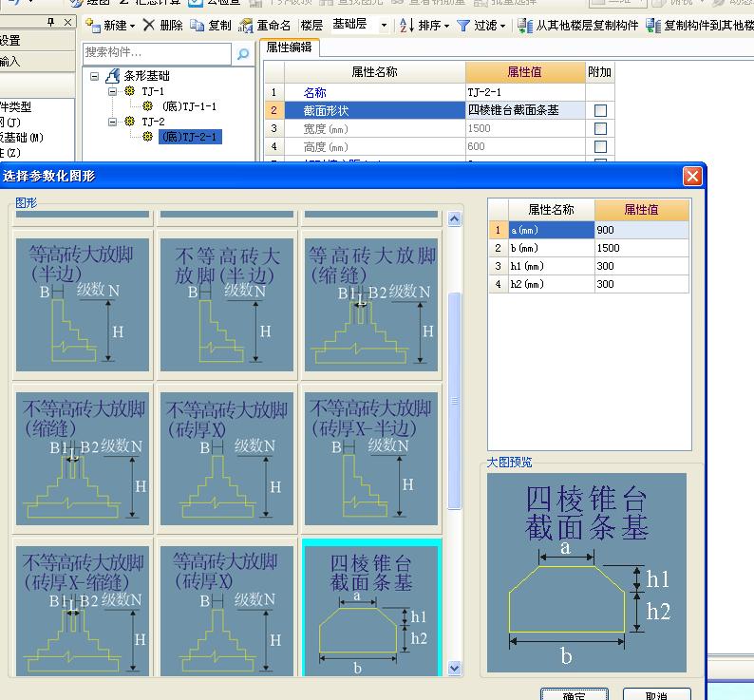Click the shape list scroll-down arrow
The image size is (754, 700).
pyautogui.click(x=455, y=668)
